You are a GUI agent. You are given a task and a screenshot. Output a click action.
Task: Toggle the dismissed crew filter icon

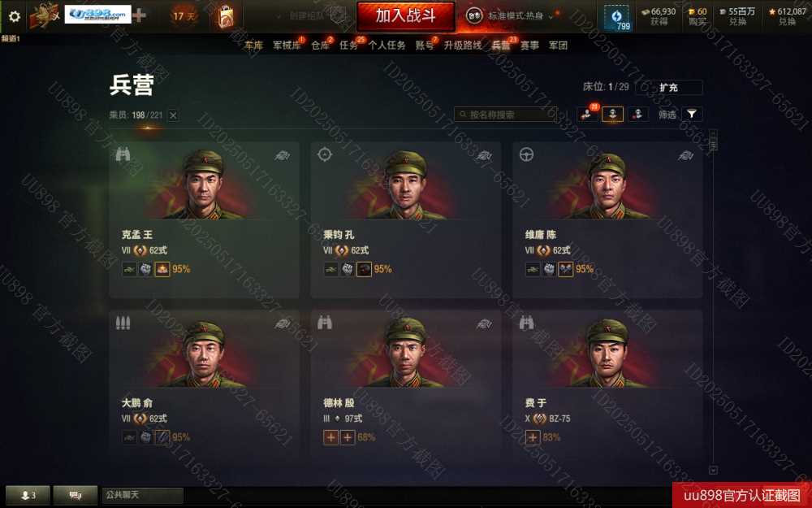click(638, 114)
